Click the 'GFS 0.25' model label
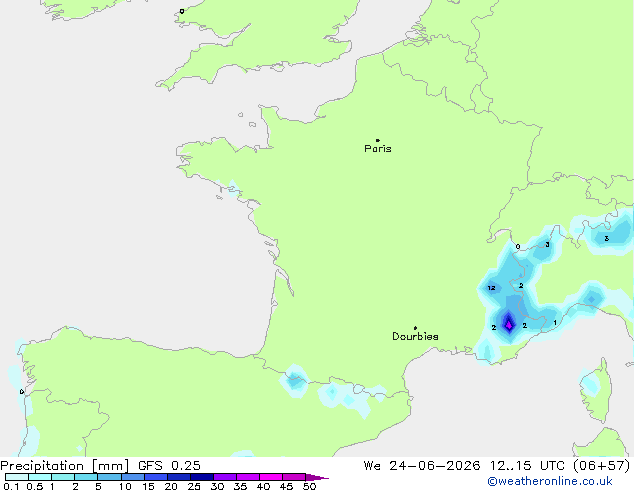 169,466
